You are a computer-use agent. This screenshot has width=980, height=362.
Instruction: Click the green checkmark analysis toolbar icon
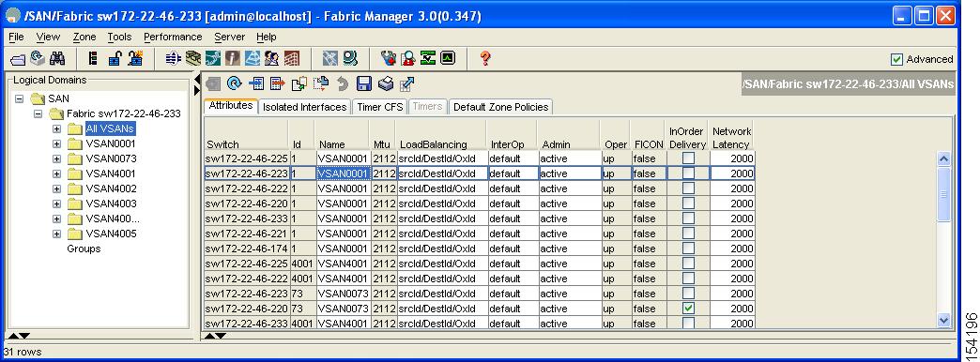(x=427, y=59)
